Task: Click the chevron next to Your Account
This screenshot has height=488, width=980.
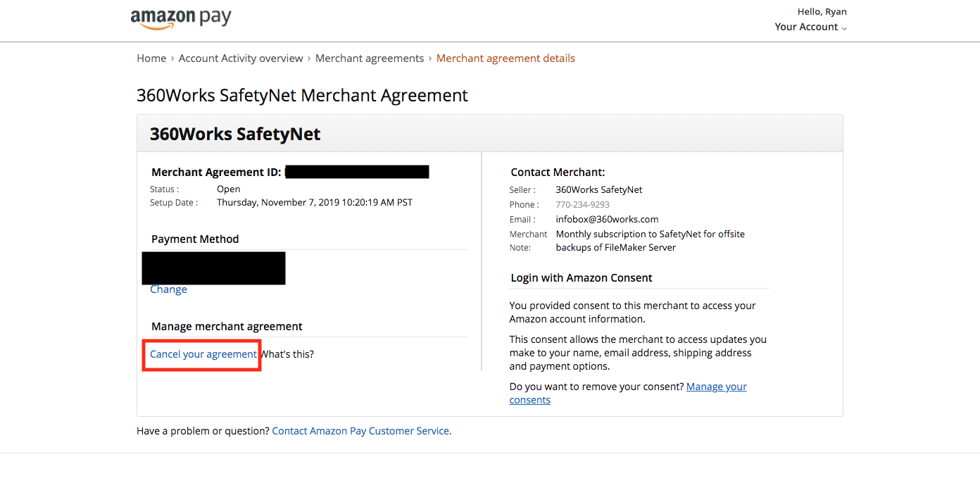Action: coord(844,28)
